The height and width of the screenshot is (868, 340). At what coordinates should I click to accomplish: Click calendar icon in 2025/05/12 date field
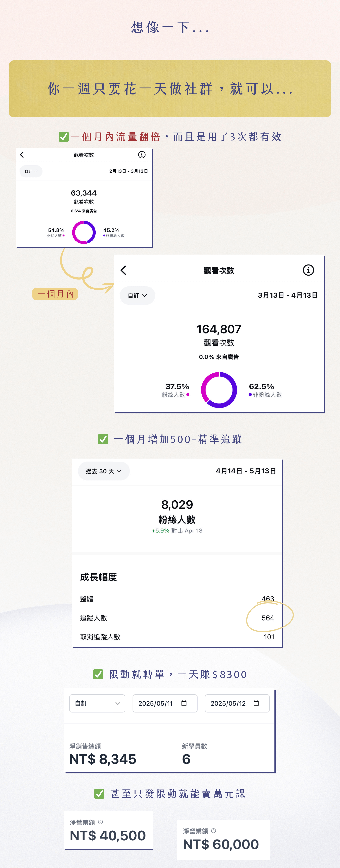tap(256, 703)
